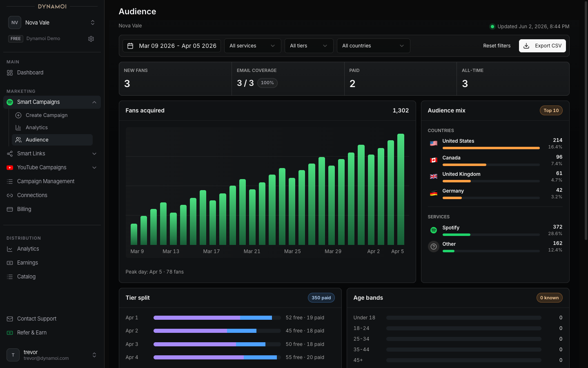This screenshot has width=588, height=368.
Task: Click the Spotify logo under Services
Action: (434, 230)
